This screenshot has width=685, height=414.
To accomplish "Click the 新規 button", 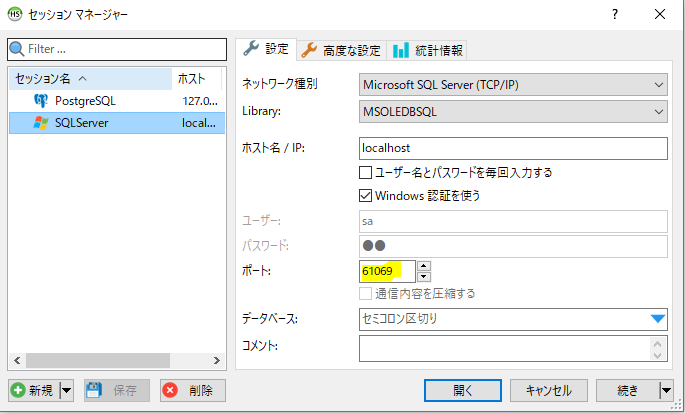I will [35, 390].
